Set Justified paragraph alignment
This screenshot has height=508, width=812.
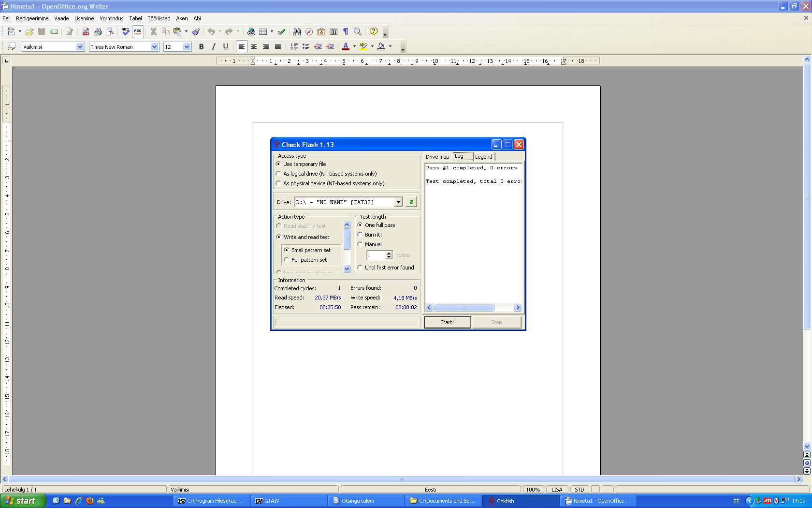click(x=278, y=47)
